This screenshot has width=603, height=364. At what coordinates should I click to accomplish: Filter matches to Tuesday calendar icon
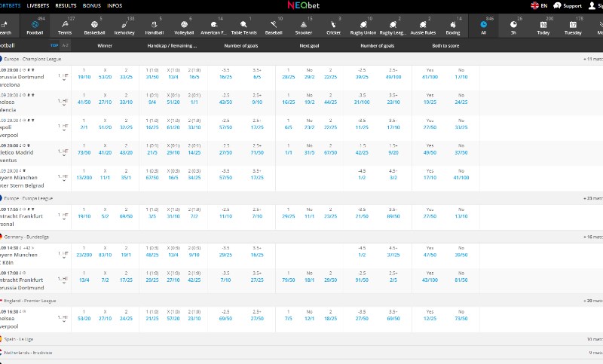tap(573, 26)
